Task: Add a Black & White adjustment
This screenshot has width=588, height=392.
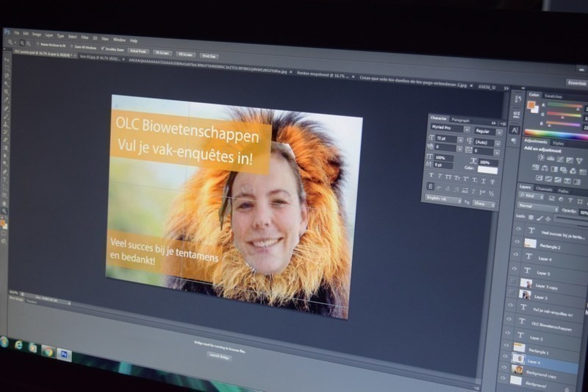Action: pyautogui.click(x=554, y=169)
